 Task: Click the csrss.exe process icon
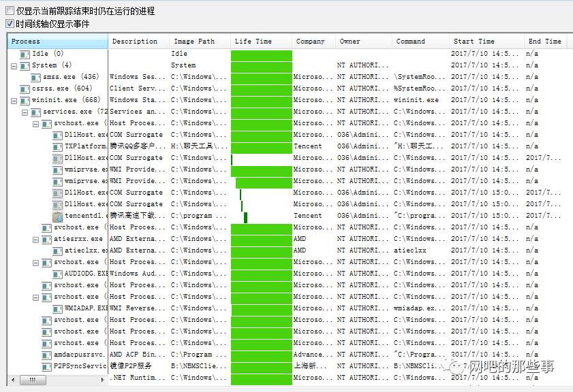pos(25,88)
